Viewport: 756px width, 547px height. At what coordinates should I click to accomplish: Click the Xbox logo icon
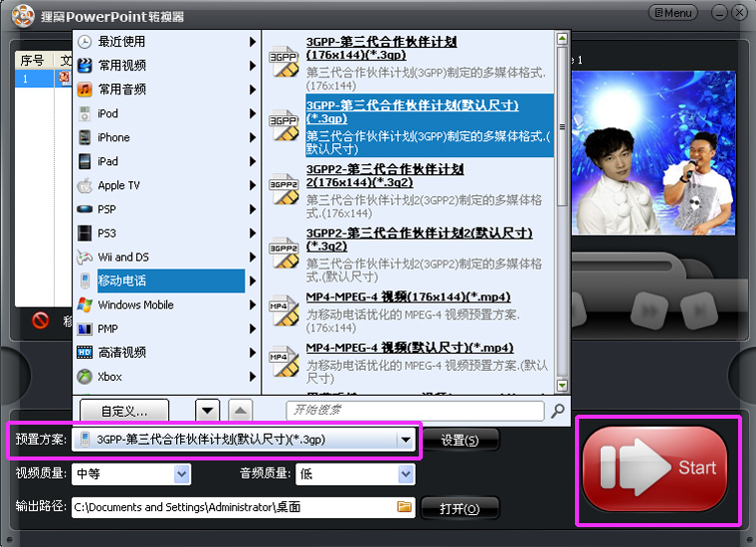(85, 377)
